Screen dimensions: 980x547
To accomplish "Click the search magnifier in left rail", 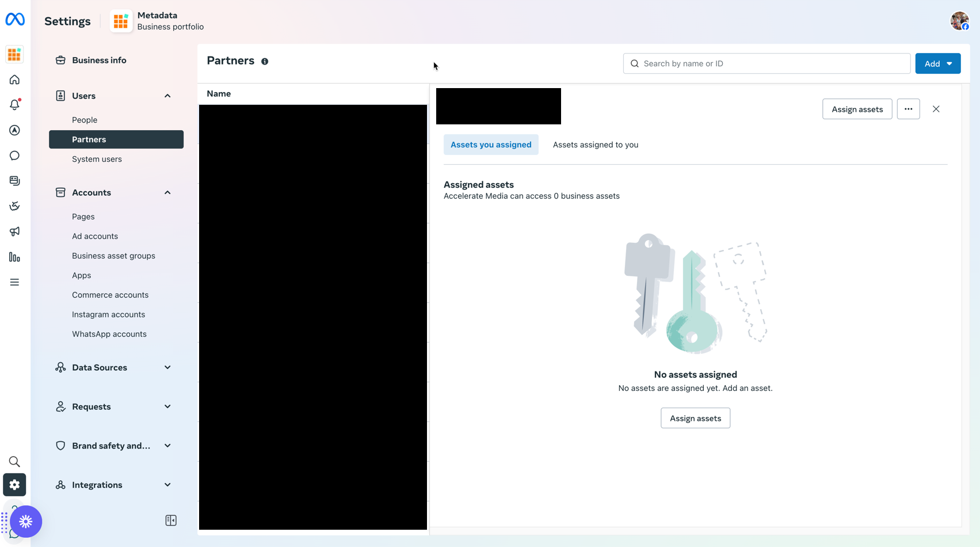I will coord(15,462).
